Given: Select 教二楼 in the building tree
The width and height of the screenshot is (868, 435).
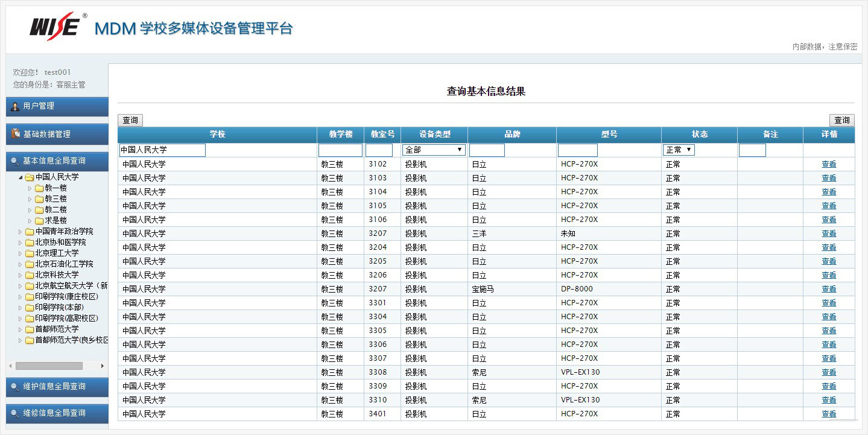Looking at the screenshot, I should pos(55,210).
